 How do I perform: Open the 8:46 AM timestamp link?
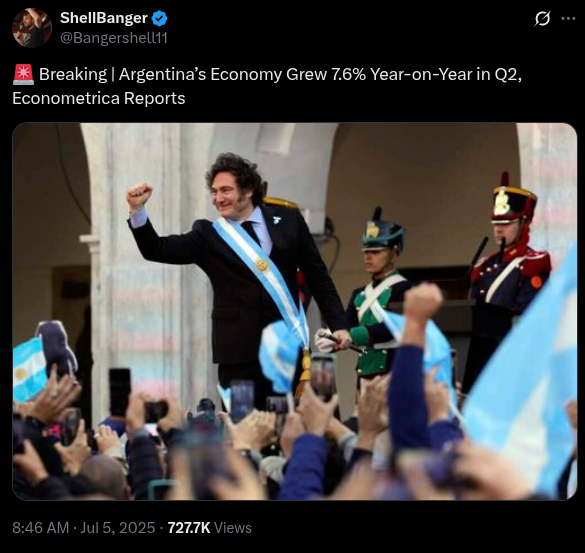pos(41,528)
